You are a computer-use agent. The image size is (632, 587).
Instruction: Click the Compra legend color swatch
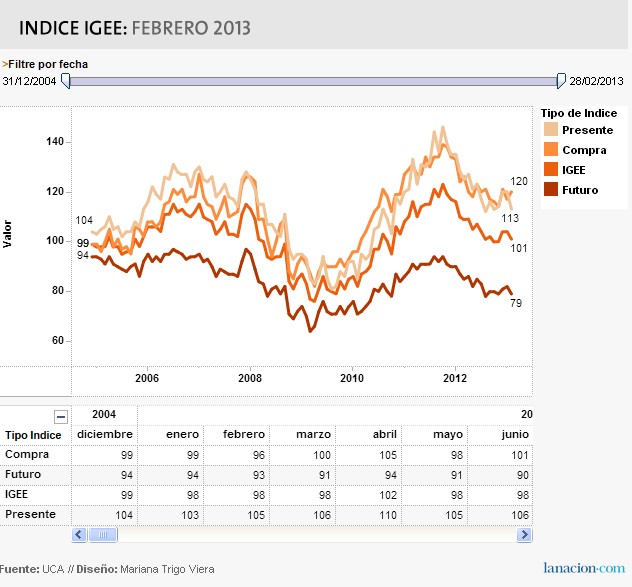(551, 150)
